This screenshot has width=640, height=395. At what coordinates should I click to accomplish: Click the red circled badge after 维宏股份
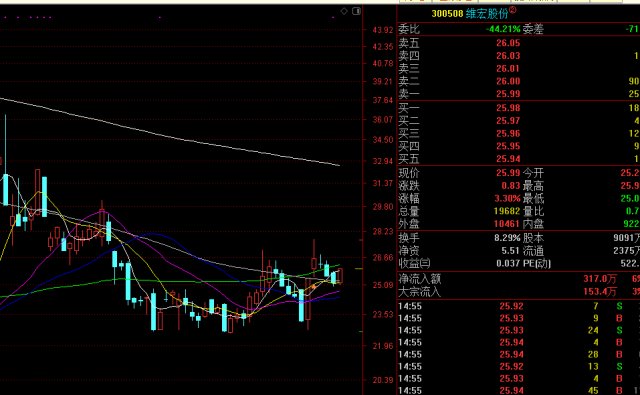tap(512, 10)
